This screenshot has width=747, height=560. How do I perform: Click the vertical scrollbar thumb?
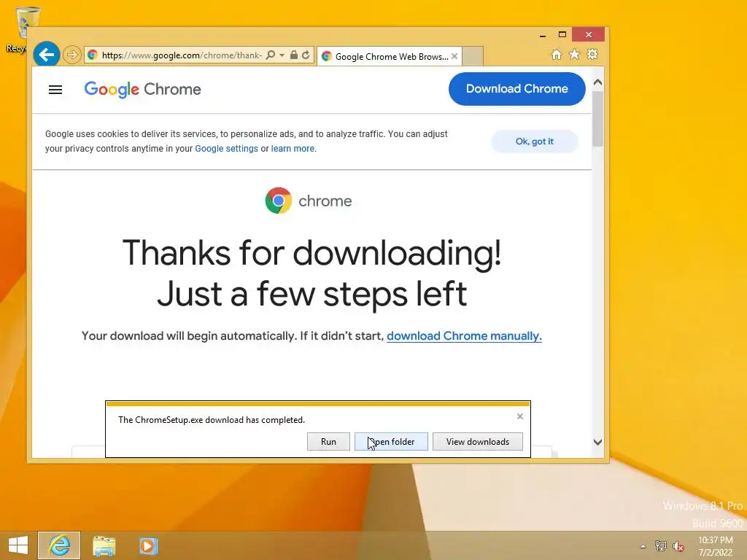[598, 119]
